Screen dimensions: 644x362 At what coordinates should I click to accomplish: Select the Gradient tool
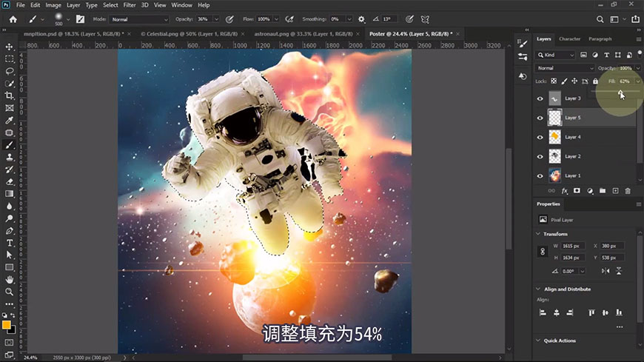[x=10, y=193]
